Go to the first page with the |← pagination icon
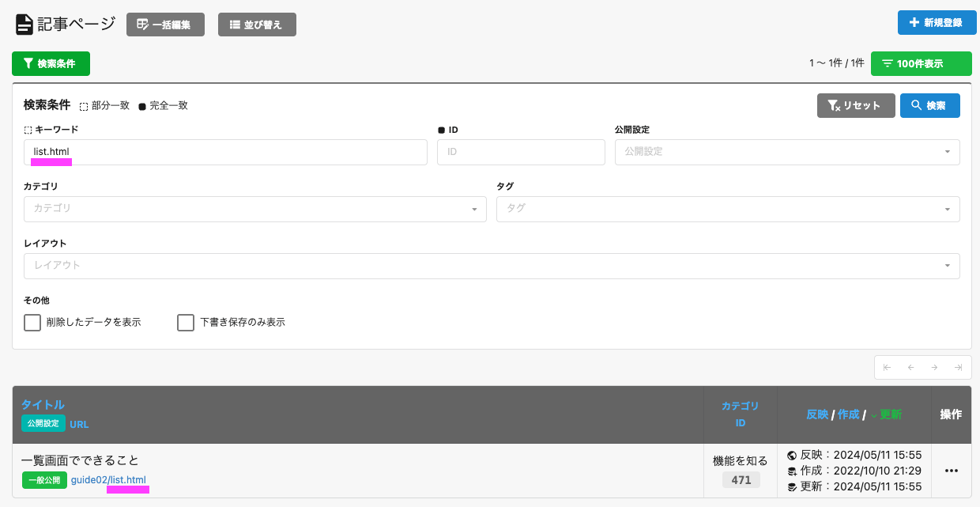Image resolution: width=980 pixels, height=507 pixels. (886, 367)
